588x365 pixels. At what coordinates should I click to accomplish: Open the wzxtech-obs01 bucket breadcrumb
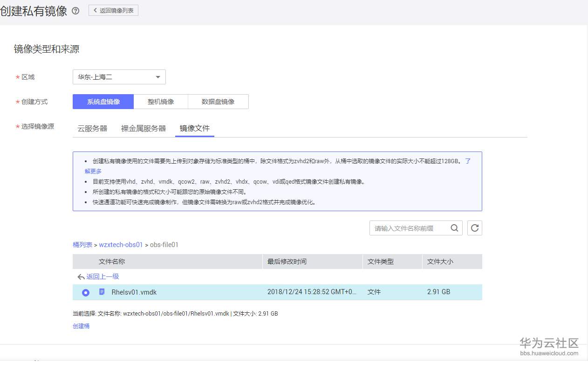point(121,244)
